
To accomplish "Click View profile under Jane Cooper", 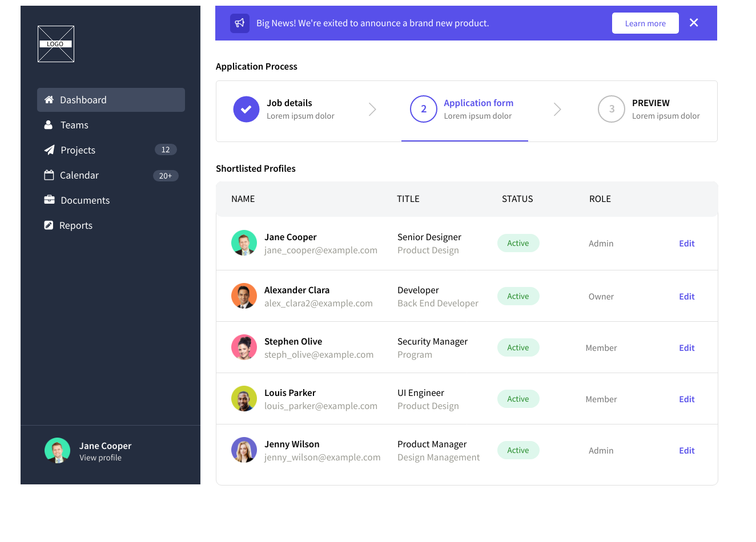I will (x=100, y=458).
